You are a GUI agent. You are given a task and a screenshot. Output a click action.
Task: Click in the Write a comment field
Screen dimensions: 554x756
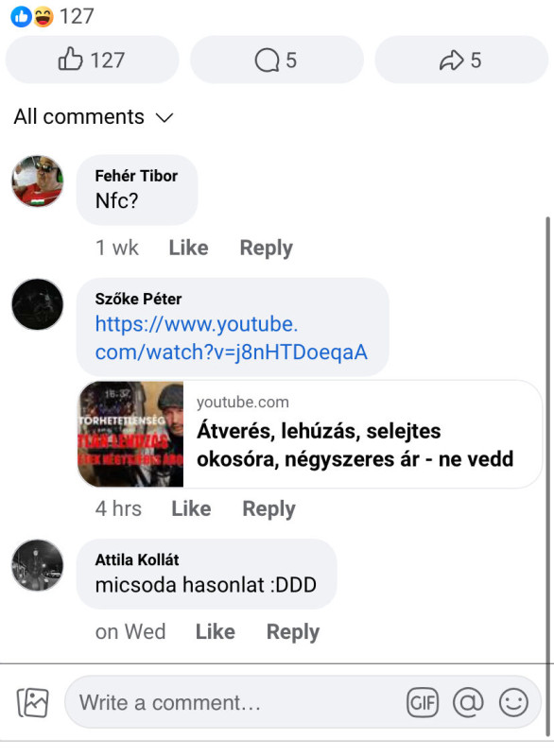[x=236, y=702]
